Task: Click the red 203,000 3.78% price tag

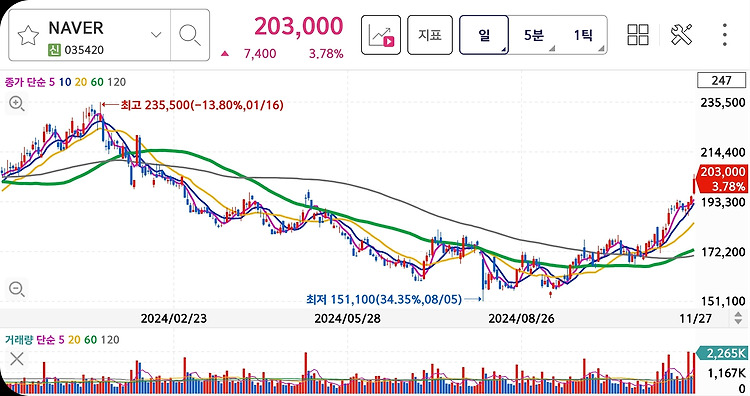Action: coord(722,179)
